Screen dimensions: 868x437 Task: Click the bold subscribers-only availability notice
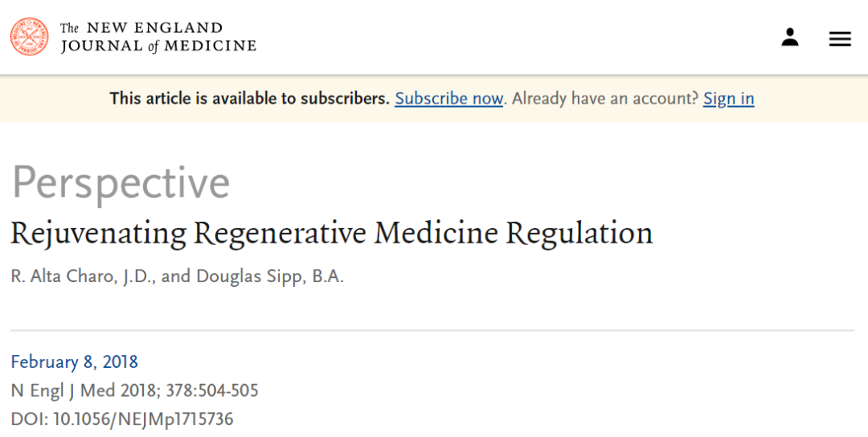tap(249, 99)
